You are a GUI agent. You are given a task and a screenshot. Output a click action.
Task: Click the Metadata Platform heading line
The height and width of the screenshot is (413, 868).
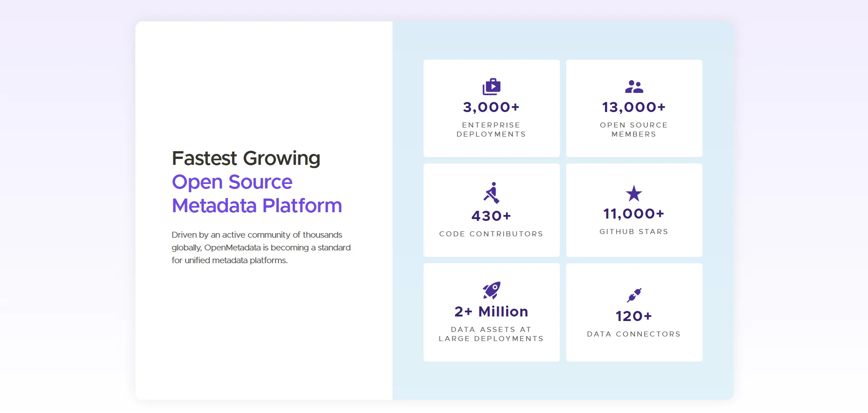coord(257,206)
